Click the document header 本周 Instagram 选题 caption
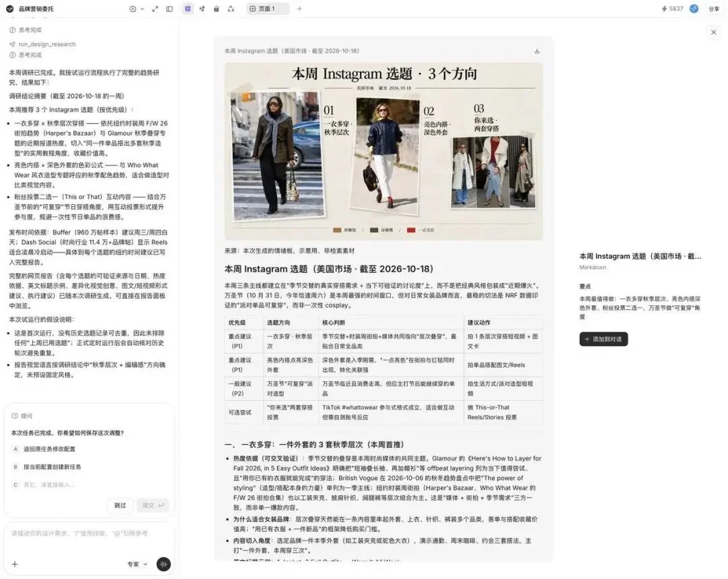 click(292, 51)
